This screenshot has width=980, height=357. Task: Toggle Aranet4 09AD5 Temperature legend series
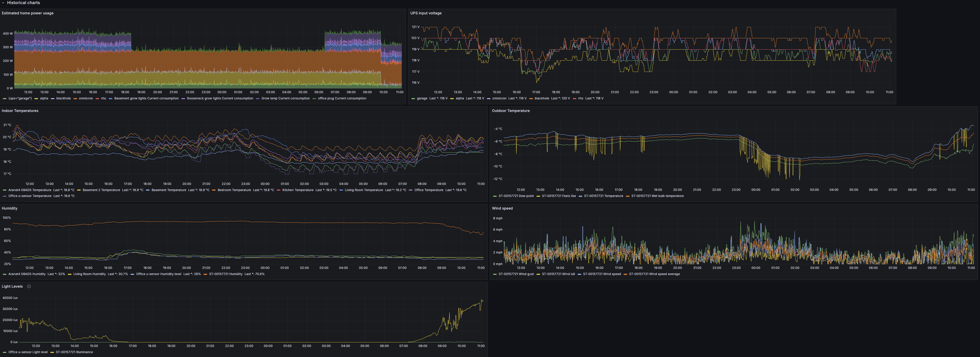[x=30, y=190]
